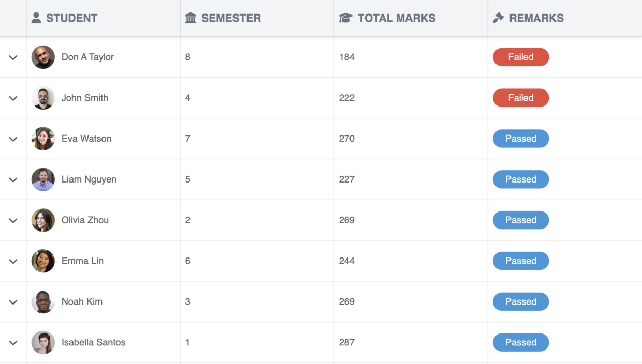This screenshot has width=642, height=364.
Task: Click the bank icon beside Semester header
Action: pyautogui.click(x=191, y=17)
